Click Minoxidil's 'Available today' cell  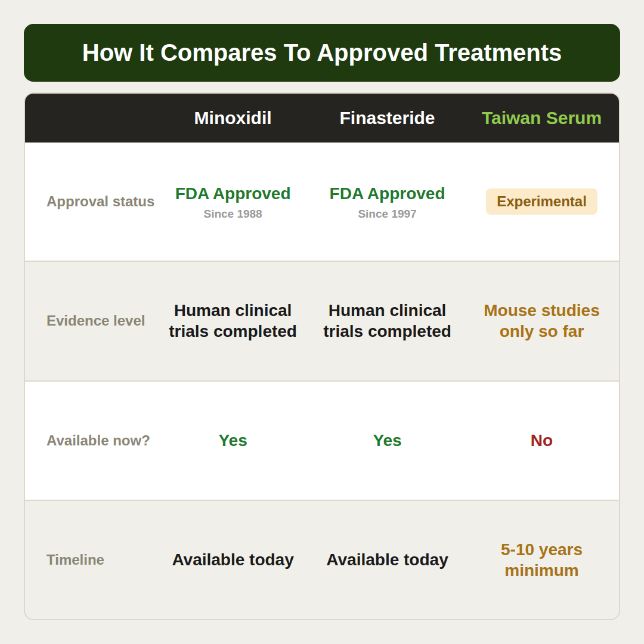tap(233, 560)
